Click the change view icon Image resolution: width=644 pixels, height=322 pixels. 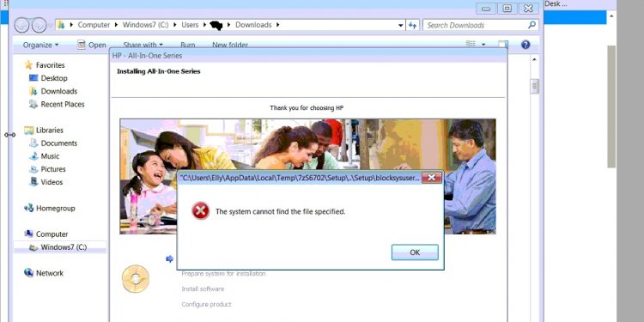pyautogui.click(x=471, y=44)
